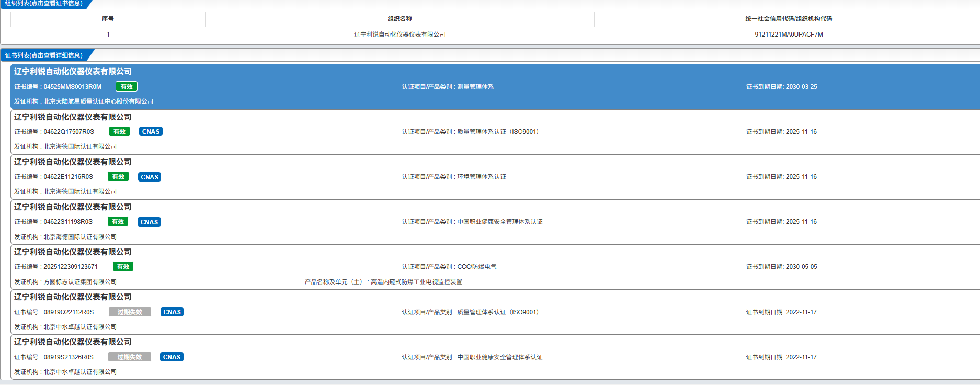
Task: Open certificate number 04622E11216R0S
Action: pyautogui.click(x=69, y=177)
